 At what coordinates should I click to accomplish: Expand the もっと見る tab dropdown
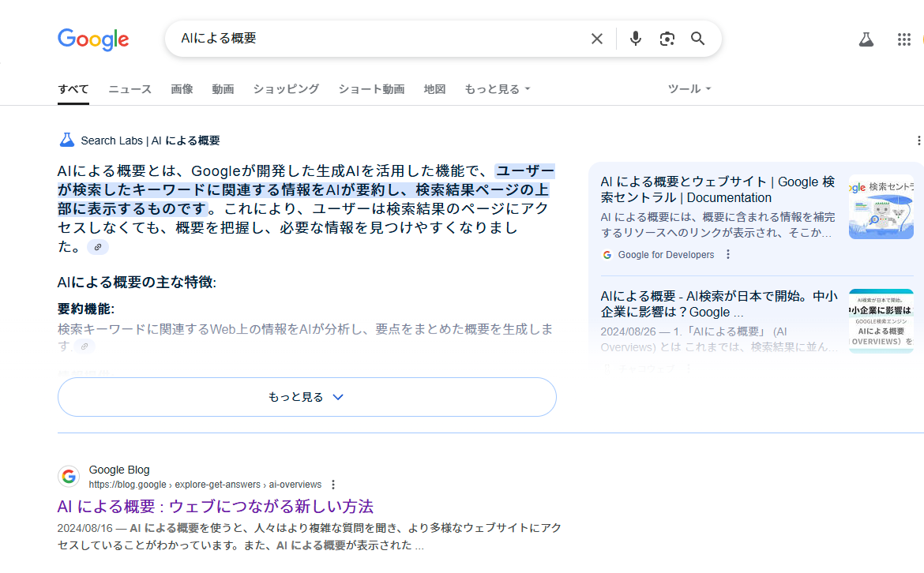[498, 89]
